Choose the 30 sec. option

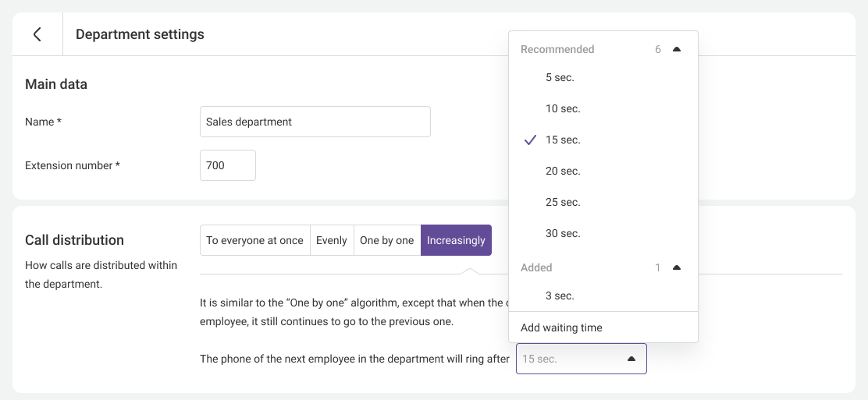point(563,233)
